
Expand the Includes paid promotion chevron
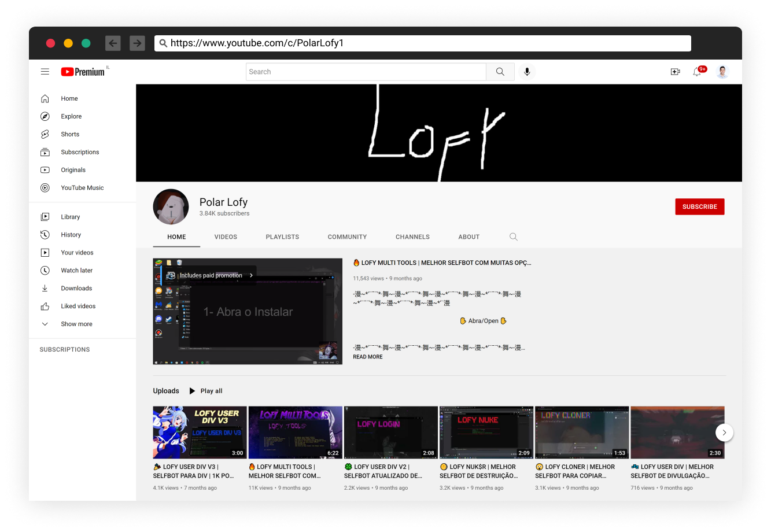251,275
